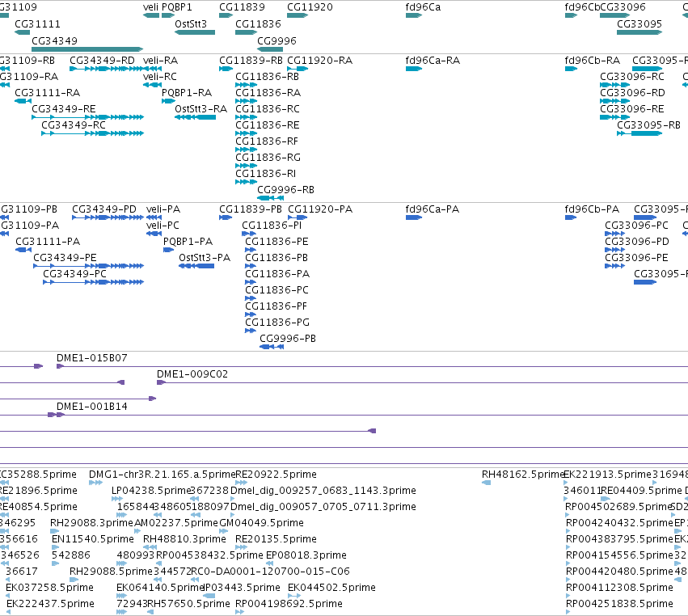Open the veli-RC transcript
The width and height of the screenshot is (688, 616).
tap(160, 77)
